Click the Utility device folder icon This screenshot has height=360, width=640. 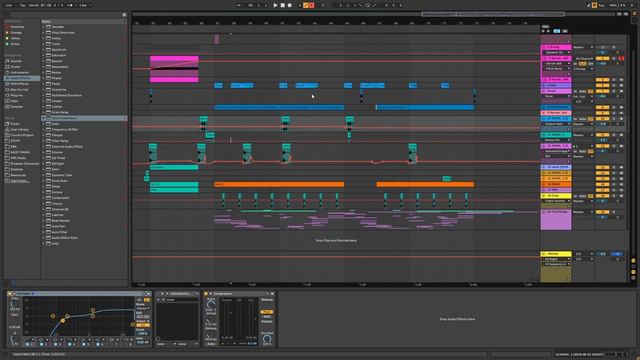pos(49,38)
